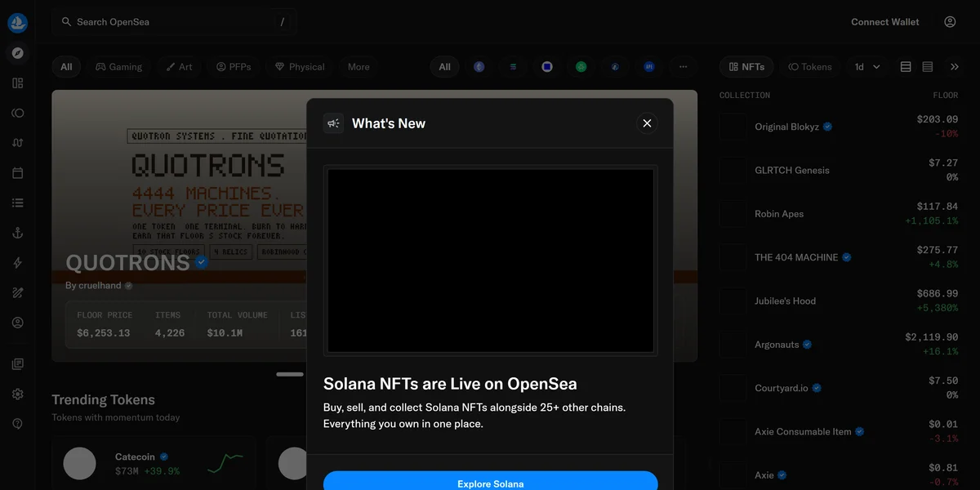Screen dimensions: 980x490
Task: Open the GLRTCH Genesis collection
Action: (x=839, y=170)
